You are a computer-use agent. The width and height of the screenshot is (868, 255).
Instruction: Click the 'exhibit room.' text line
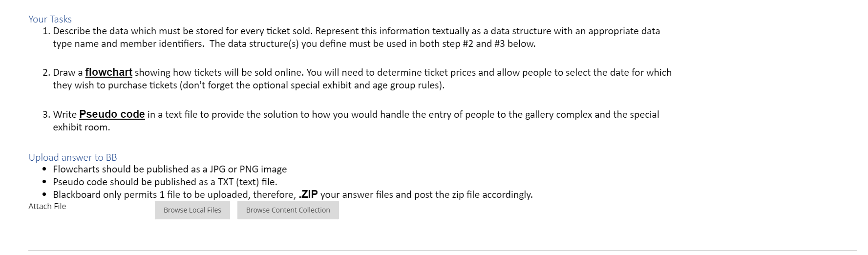click(82, 127)
